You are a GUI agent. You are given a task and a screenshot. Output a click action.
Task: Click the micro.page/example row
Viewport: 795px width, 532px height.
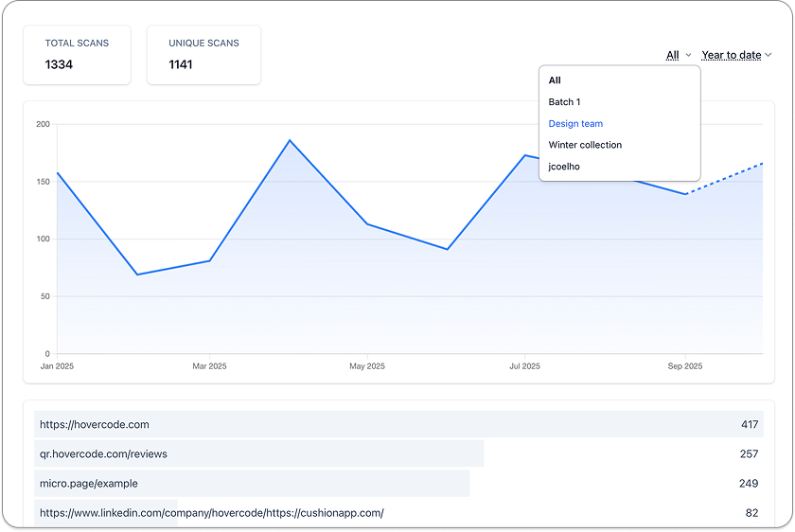click(x=399, y=483)
